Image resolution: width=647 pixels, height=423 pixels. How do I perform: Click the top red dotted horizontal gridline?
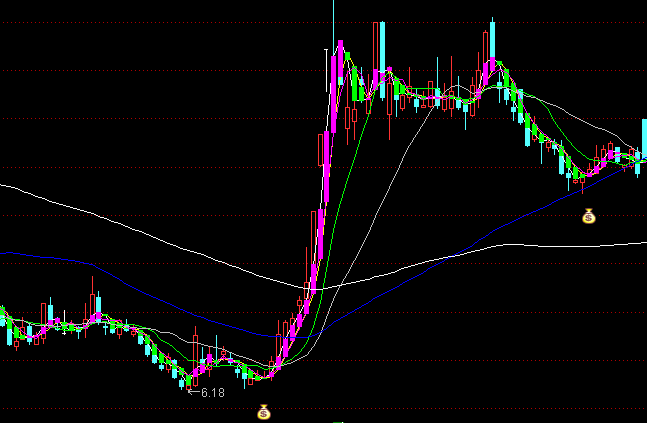coord(200,22)
